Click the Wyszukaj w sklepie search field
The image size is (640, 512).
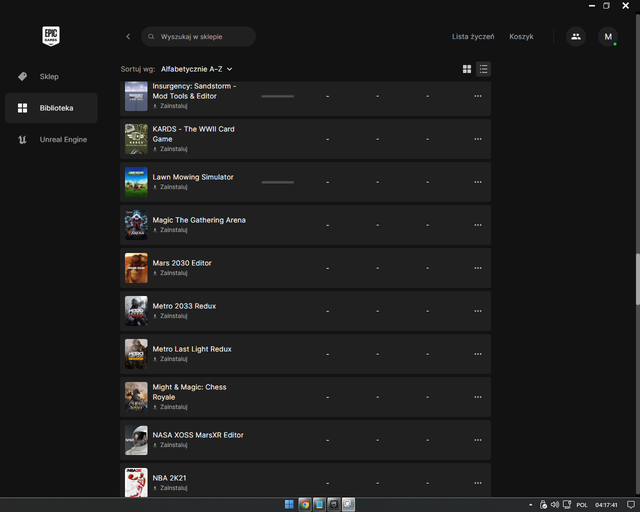click(198, 36)
